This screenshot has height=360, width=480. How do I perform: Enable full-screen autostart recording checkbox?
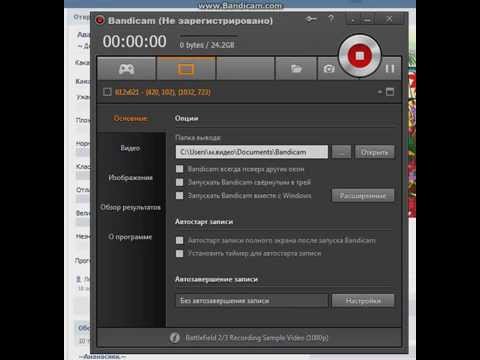pos(180,240)
